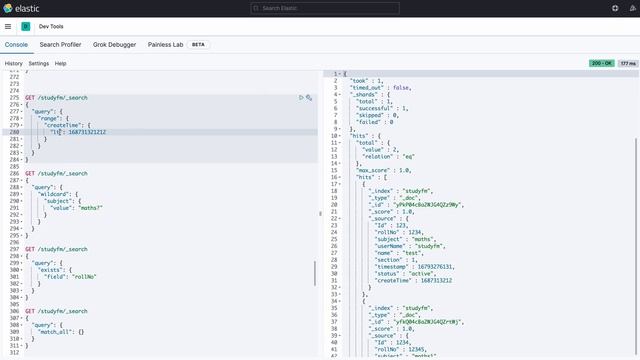
Task: Click the "timestamp" response line
Action: tap(415, 267)
